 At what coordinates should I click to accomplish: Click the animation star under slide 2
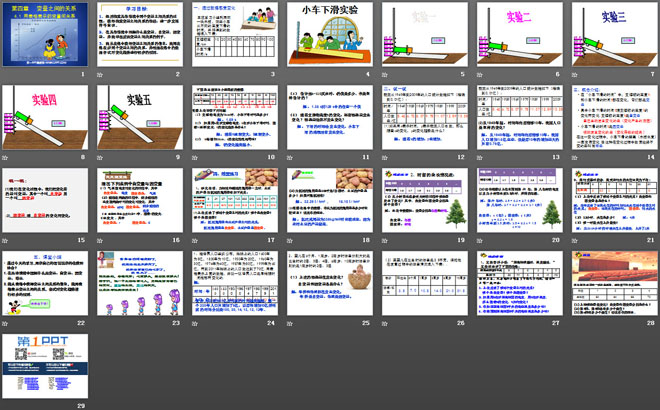point(100,75)
